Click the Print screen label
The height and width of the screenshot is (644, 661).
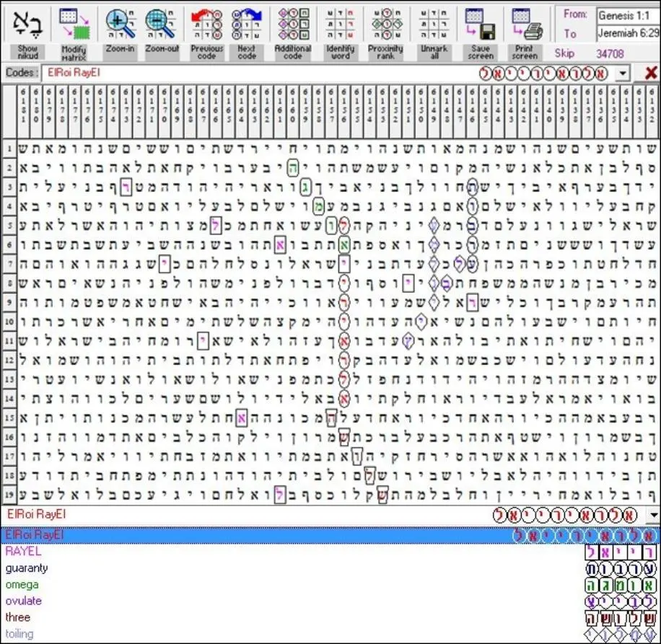coord(525,52)
